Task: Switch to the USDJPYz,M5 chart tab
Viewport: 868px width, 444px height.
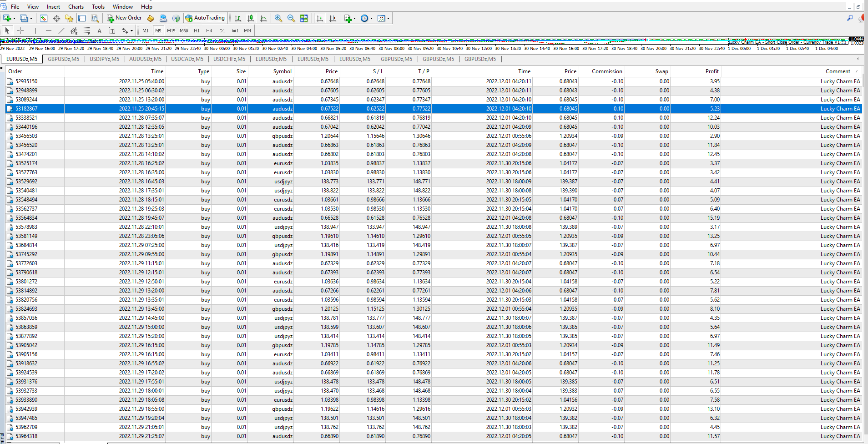Action: pos(104,59)
